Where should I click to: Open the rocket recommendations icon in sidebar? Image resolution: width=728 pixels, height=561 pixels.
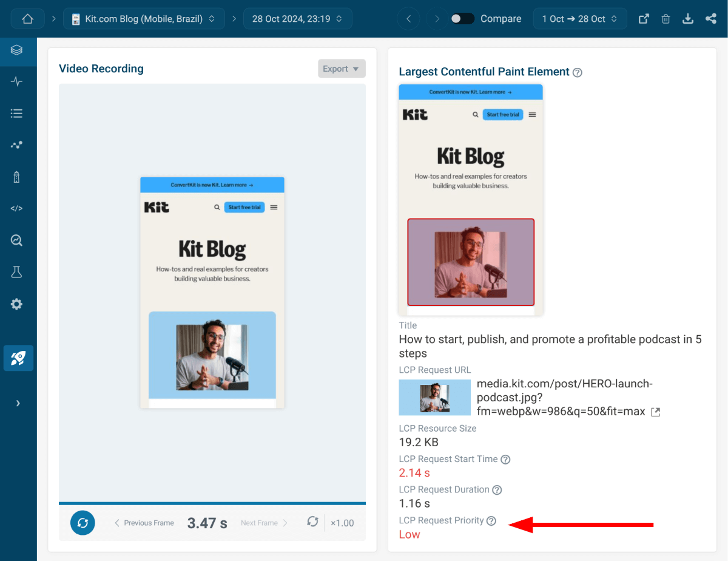tap(18, 358)
